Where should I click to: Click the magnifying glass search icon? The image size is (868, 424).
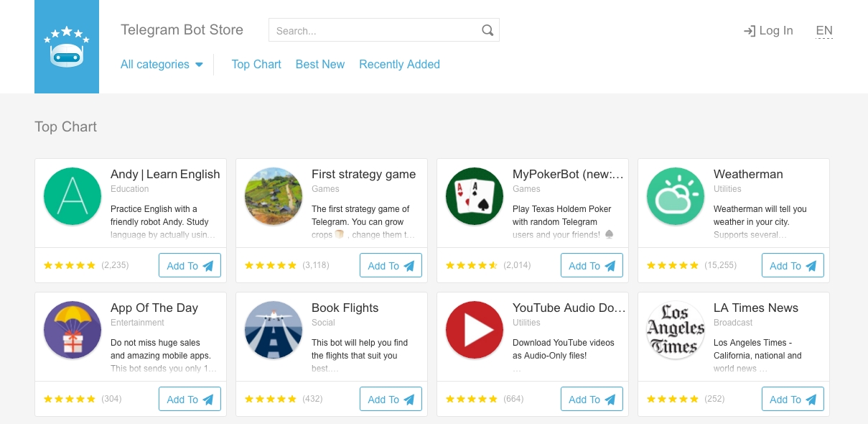(x=487, y=30)
